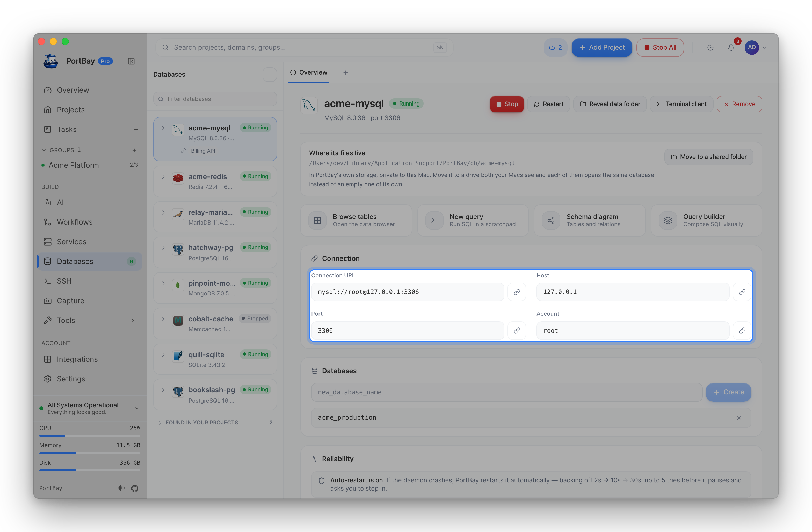812x532 pixels.
Task: Start a New query scratchpad
Action: (473, 220)
